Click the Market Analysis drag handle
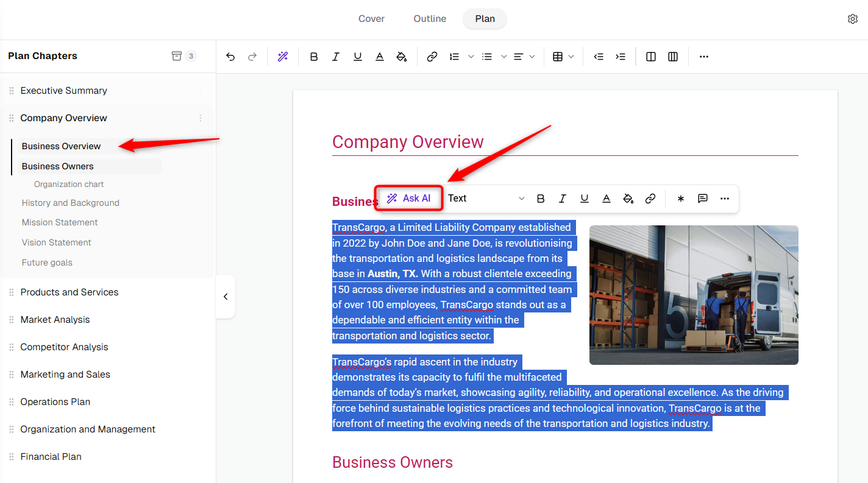The height and width of the screenshot is (483, 868). 12,320
